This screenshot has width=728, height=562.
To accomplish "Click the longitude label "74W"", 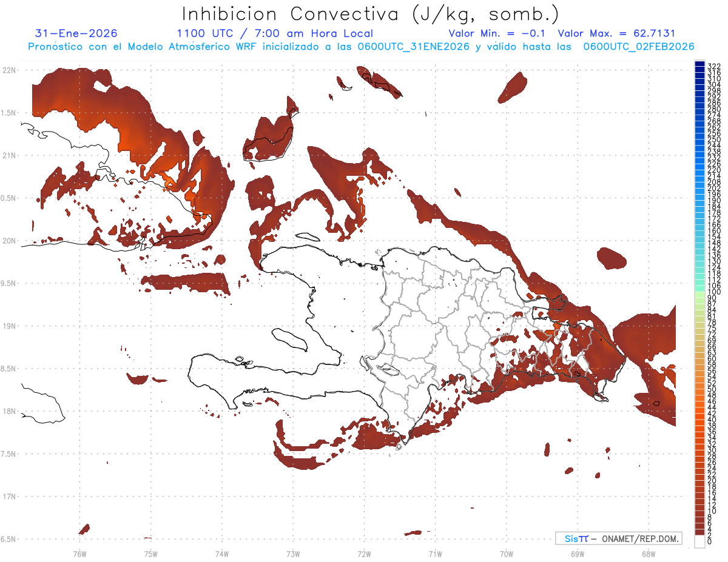I will tap(222, 554).
